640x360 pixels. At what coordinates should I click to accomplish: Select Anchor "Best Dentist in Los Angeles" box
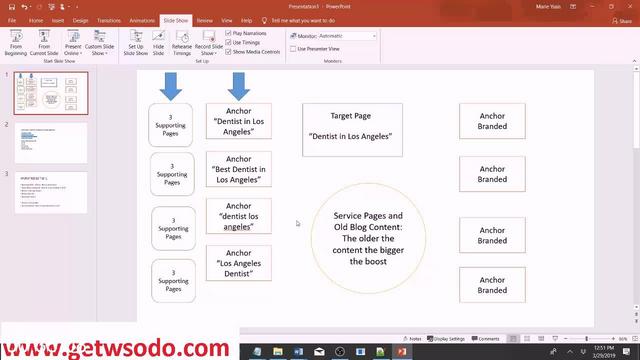[239, 169]
